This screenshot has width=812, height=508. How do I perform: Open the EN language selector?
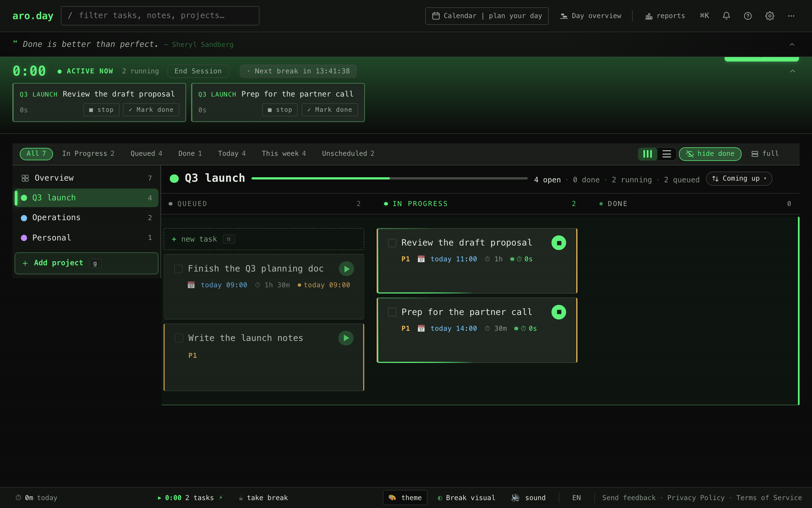(x=576, y=498)
